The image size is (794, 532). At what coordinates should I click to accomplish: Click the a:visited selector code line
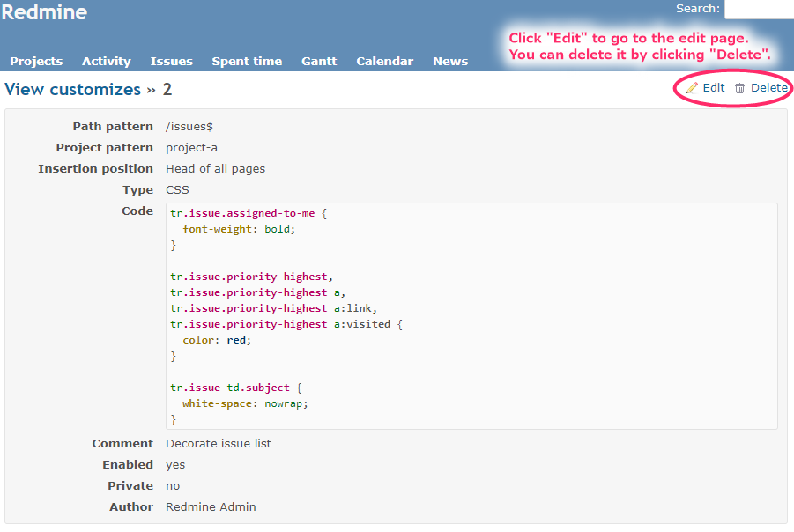click(286, 324)
